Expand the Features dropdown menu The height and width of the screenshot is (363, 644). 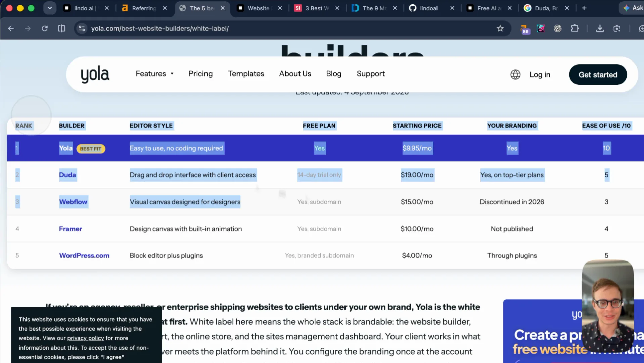pyautogui.click(x=154, y=74)
